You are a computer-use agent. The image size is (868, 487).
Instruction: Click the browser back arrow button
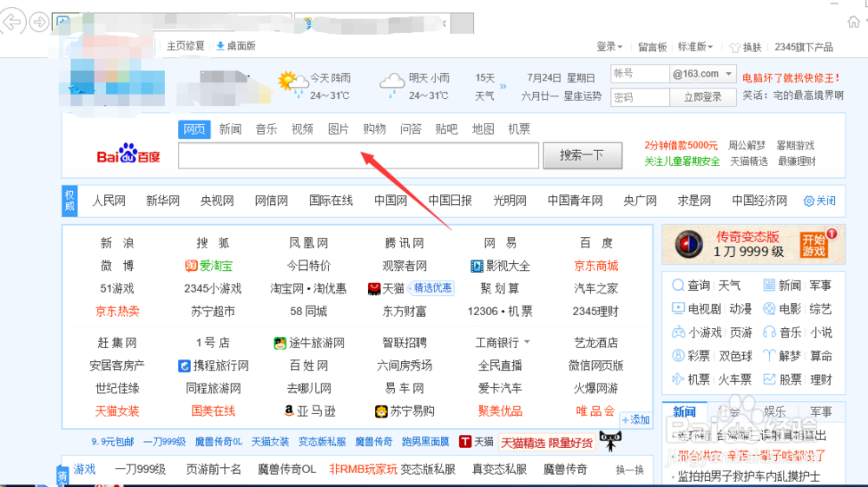click(x=11, y=23)
